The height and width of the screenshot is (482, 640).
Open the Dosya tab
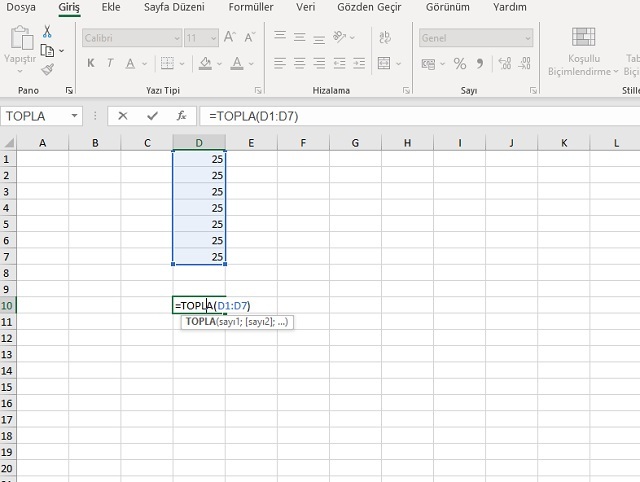click(21, 7)
